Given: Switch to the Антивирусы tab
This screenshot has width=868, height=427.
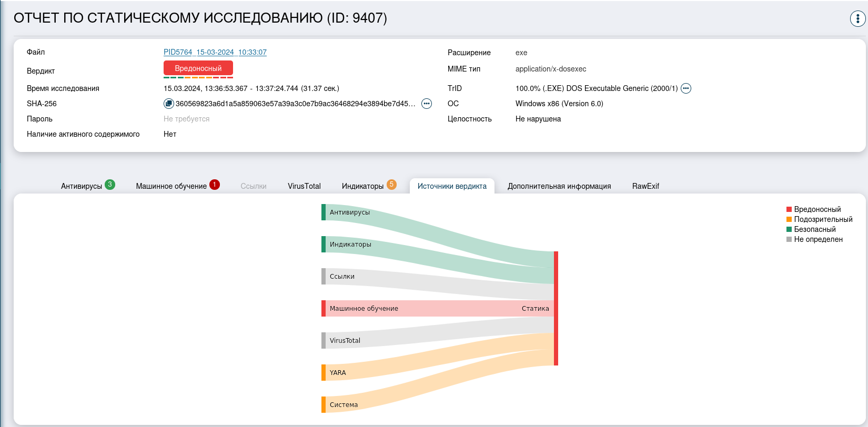Looking at the screenshot, I should click(82, 186).
